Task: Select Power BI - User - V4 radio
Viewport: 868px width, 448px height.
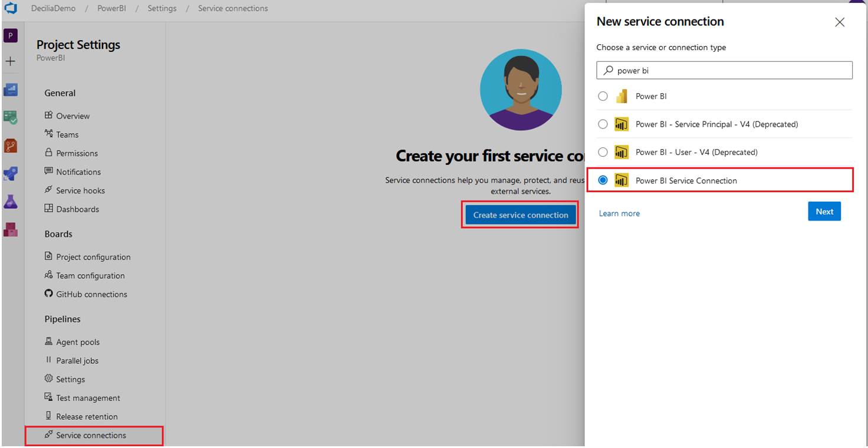Action: point(603,152)
